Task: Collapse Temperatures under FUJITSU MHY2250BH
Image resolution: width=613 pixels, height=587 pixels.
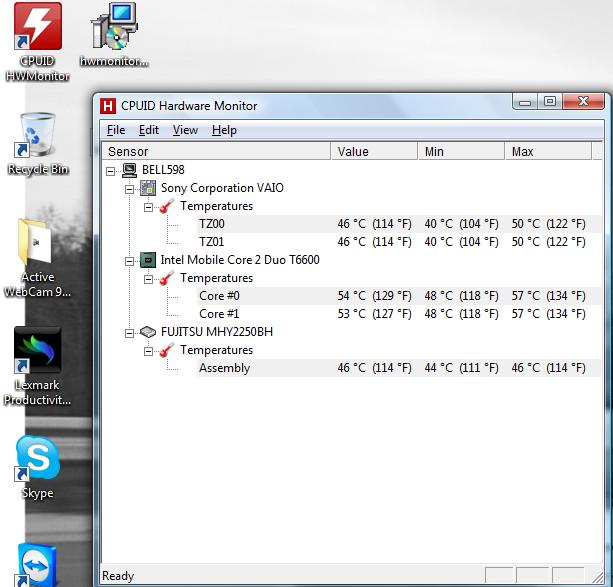Action: pos(148,351)
